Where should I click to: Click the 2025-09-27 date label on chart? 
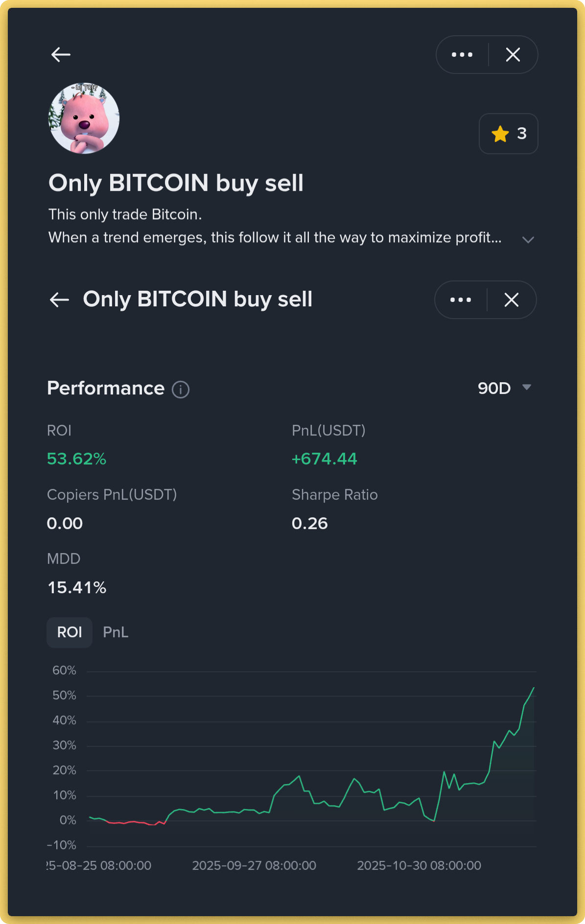click(x=254, y=865)
